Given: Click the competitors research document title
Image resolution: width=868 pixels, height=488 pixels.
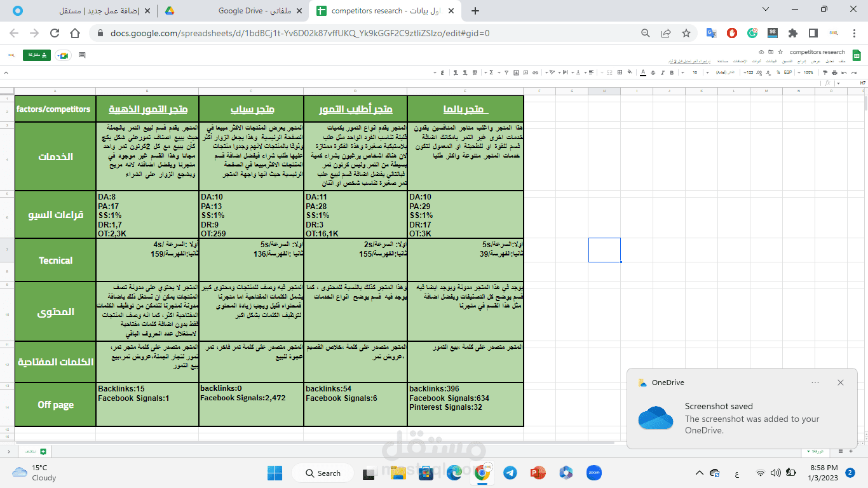Looking at the screenshot, I should pyautogui.click(x=818, y=52).
